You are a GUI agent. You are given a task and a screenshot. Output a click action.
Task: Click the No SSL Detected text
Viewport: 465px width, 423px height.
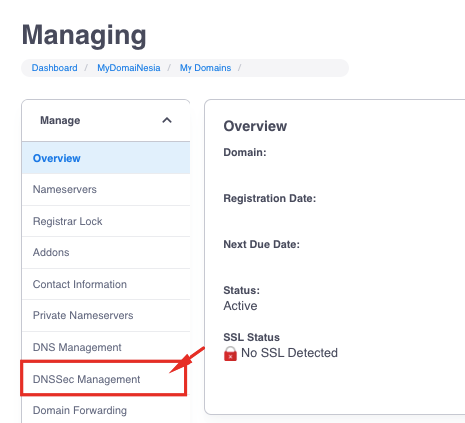tap(289, 353)
